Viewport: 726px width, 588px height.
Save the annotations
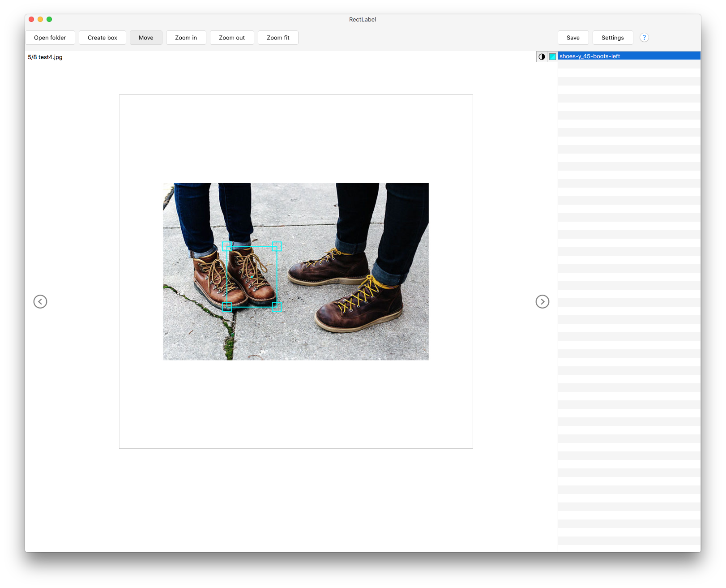point(573,38)
